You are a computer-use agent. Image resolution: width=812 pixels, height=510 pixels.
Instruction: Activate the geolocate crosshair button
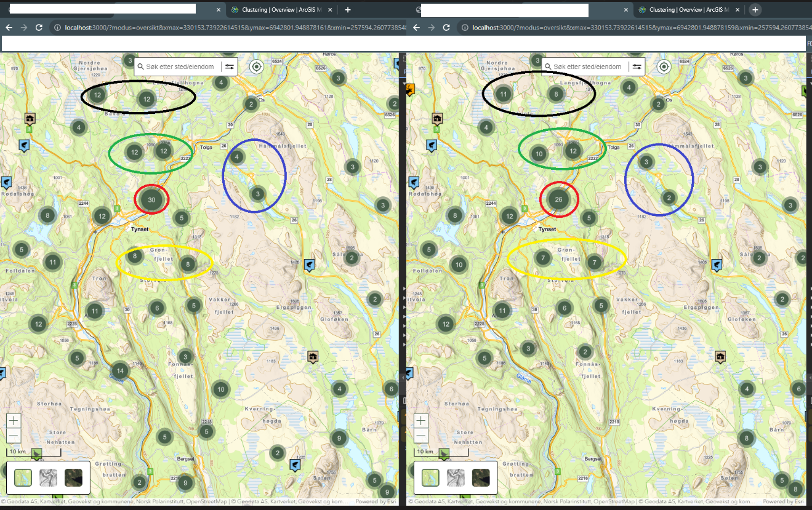point(257,66)
